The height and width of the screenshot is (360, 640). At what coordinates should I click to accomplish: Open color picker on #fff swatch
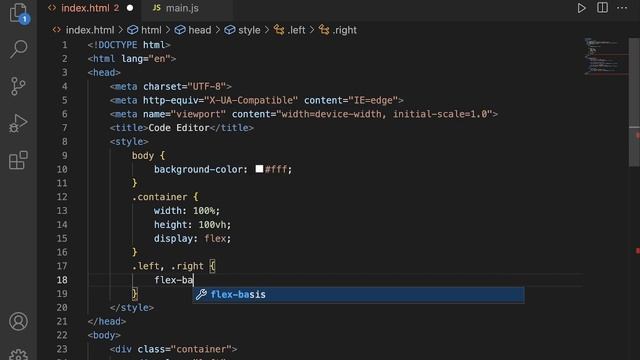[x=259, y=169]
